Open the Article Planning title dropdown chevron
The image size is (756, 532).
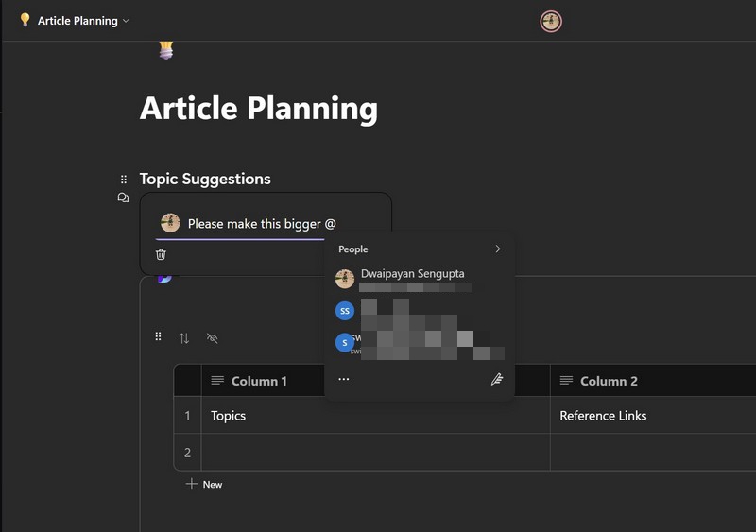click(126, 21)
